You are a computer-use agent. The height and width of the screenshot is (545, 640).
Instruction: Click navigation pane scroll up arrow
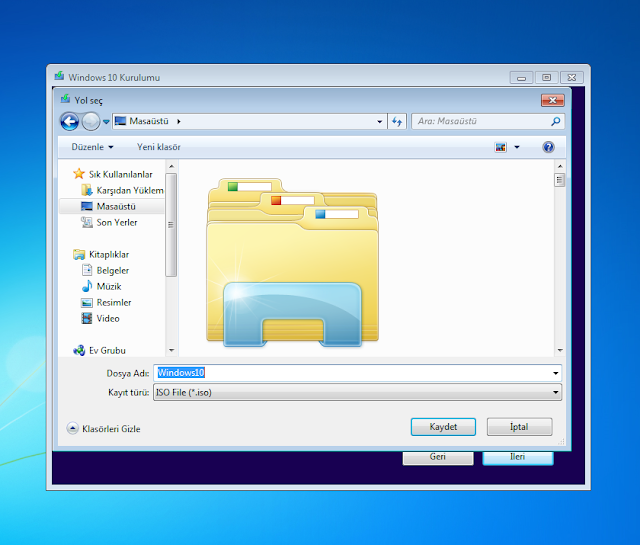pyautogui.click(x=171, y=166)
